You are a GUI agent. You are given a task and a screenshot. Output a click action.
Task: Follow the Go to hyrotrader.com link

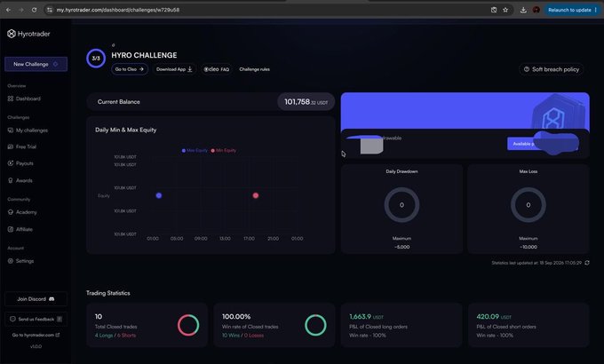click(36, 335)
